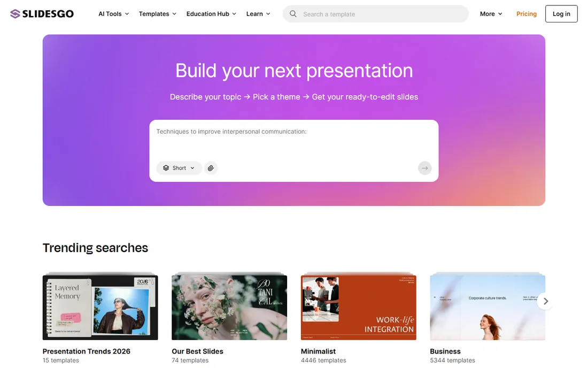The width and height of the screenshot is (588, 368).
Task: Open Presentation Trends 2026 link
Action: [86, 351]
